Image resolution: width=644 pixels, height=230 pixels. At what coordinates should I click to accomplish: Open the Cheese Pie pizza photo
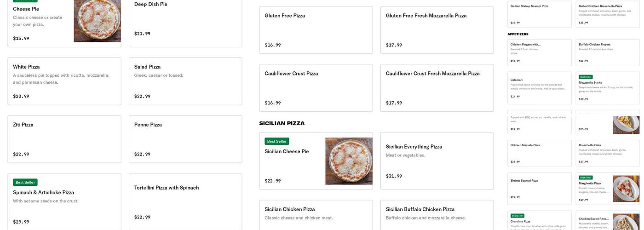pyautogui.click(x=97, y=21)
